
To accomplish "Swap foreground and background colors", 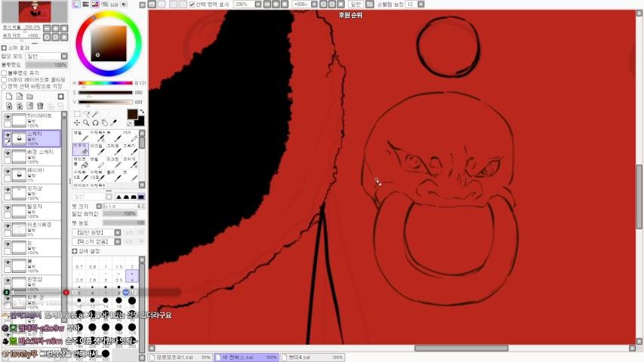I will pyautogui.click(x=142, y=111).
